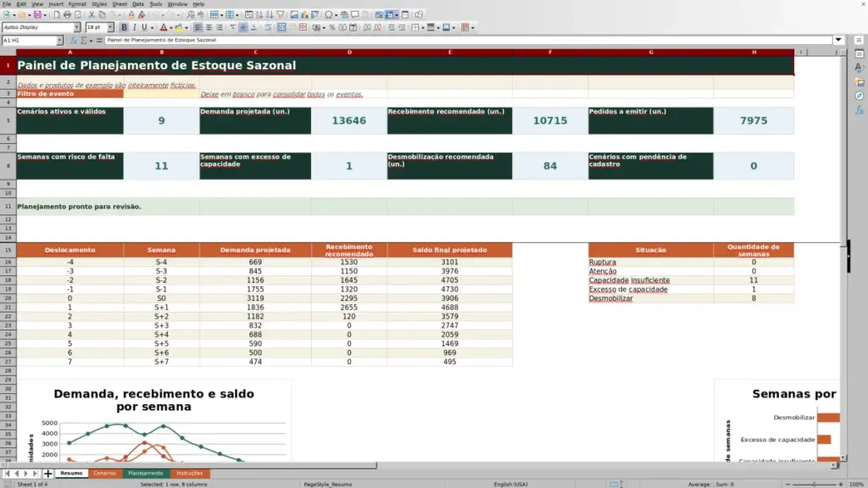Viewport: 868px width, 488px height.
Task: Toggle the Freeze Rows and Columns button
Action: coord(390,15)
